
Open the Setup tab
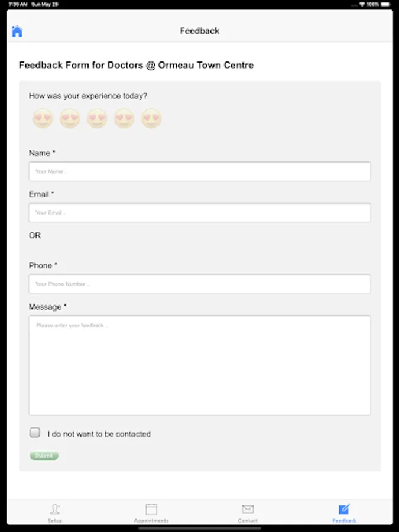[x=55, y=512]
